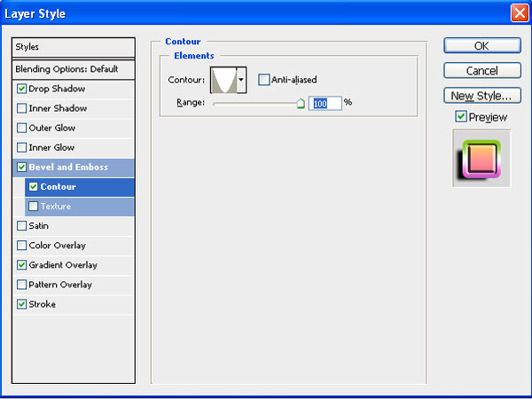Close the Layer Style dialog

click(519, 13)
